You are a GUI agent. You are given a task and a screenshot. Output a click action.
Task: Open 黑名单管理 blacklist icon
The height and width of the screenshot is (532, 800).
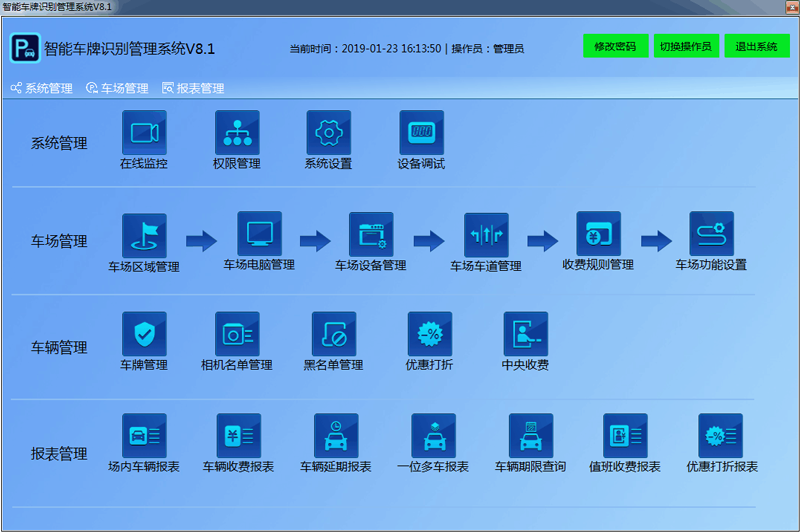tap(333, 334)
